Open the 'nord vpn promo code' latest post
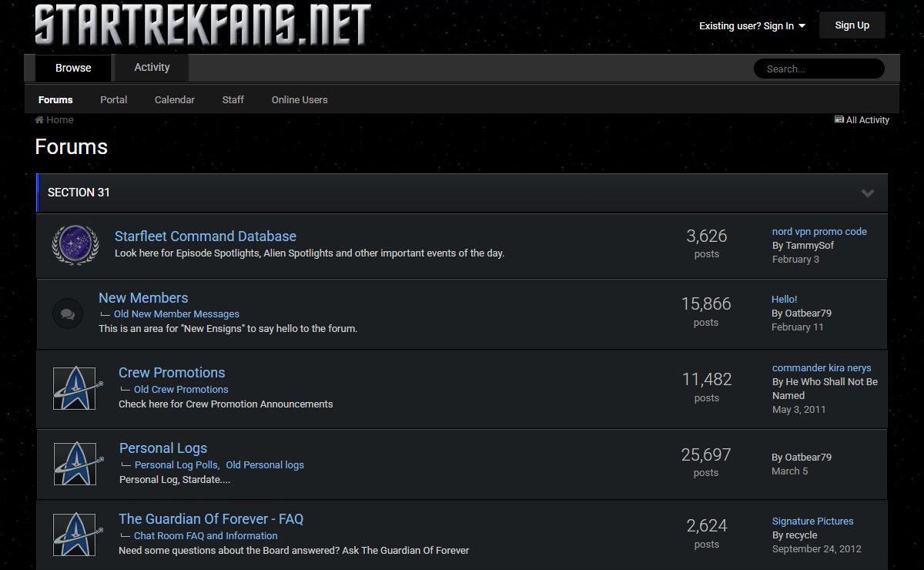924x570 pixels. point(819,232)
